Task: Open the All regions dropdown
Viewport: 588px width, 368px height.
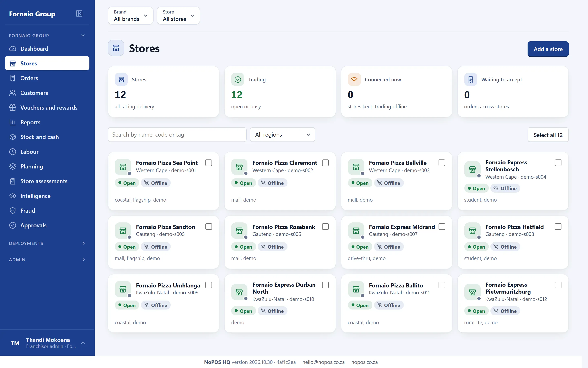Action: coord(282,135)
